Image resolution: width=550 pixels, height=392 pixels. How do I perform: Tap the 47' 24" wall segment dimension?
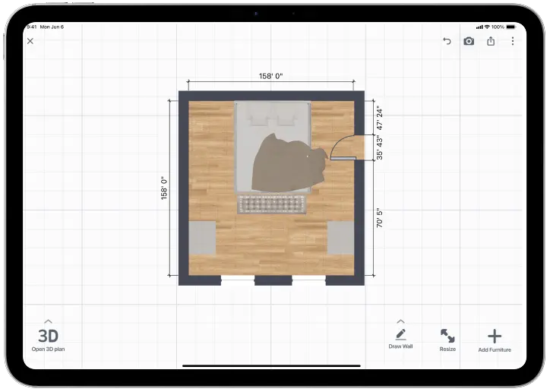click(x=380, y=118)
